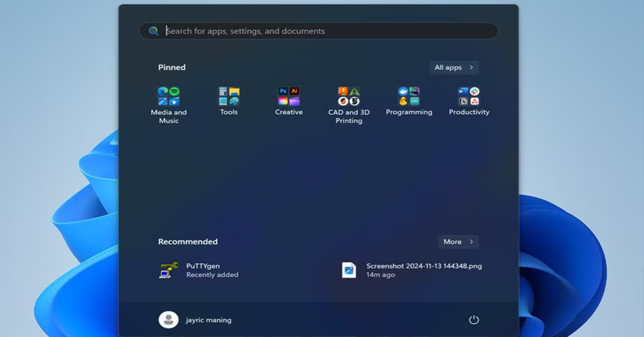This screenshot has height=337, width=644.
Task: Focus the Start menu search box
Action: coord(322,31)
